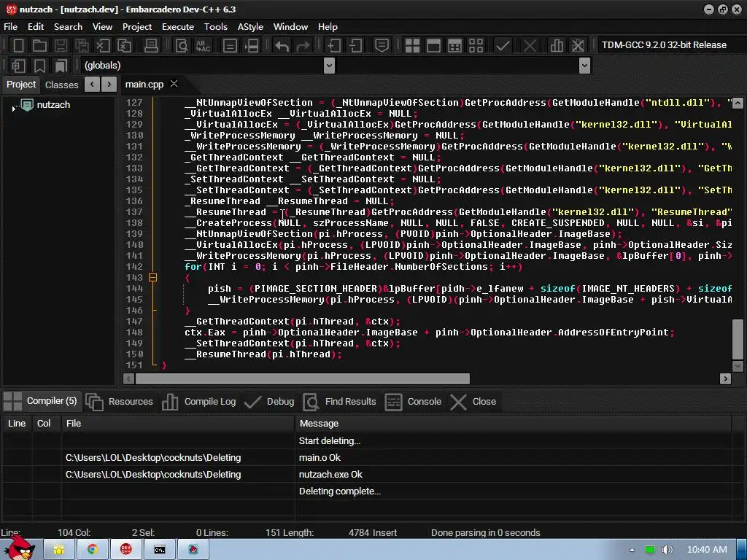Image resolution: width=747 pixels, height=560 pixels.
Task: Select the Compiler (5) tab
Action: tap(42, 401)
